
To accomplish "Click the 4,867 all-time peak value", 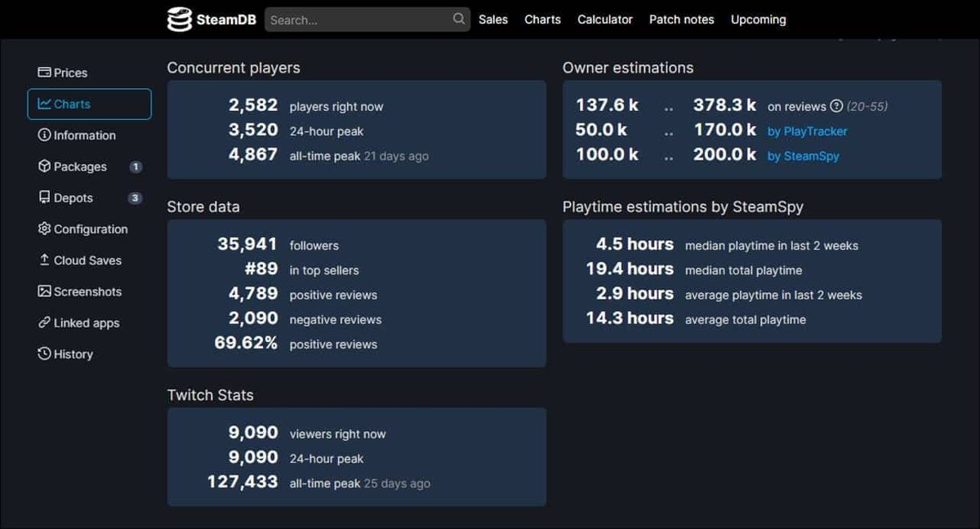I will (253, 154).
